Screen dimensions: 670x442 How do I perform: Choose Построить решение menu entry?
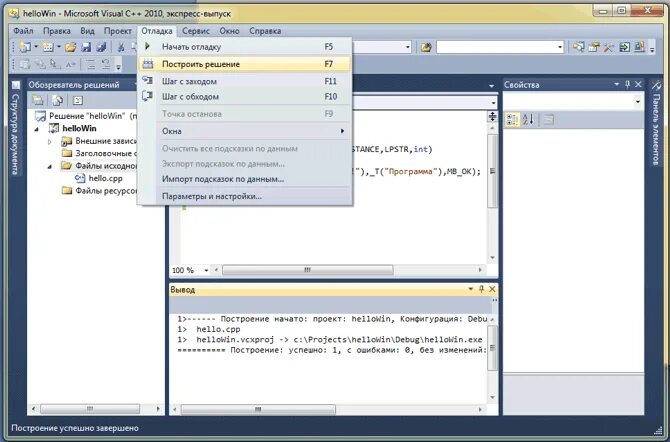[x=245, y=64]
